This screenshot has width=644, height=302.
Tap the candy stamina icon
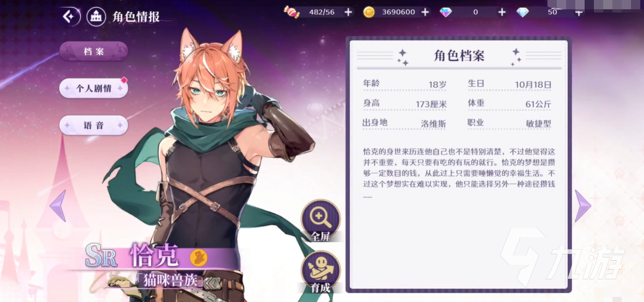(x=292, y=12)
